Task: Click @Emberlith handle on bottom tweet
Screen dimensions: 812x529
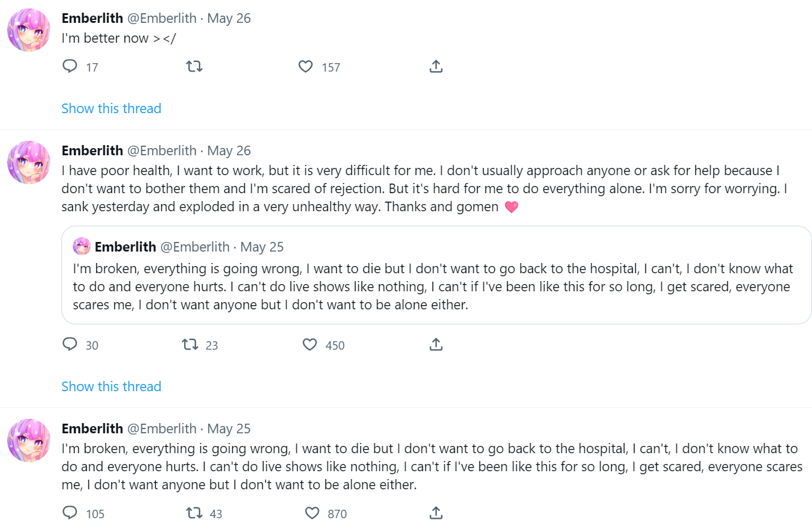Action: click(162, 429)
